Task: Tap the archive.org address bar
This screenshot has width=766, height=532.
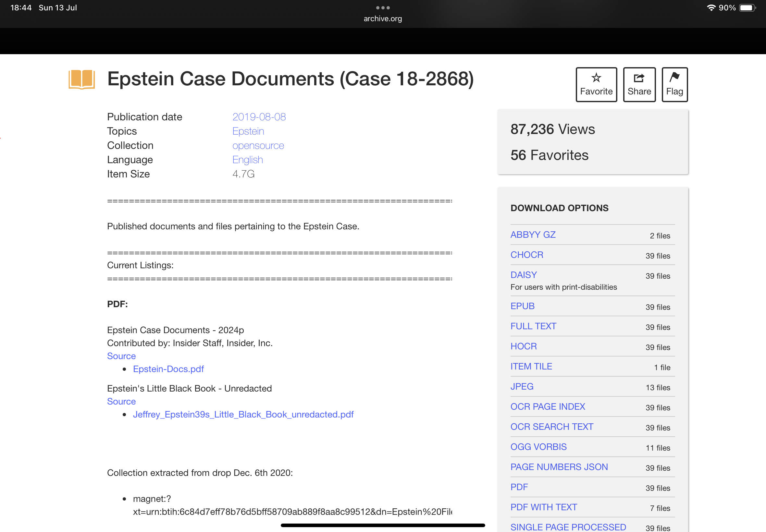Action: (383, 19)
